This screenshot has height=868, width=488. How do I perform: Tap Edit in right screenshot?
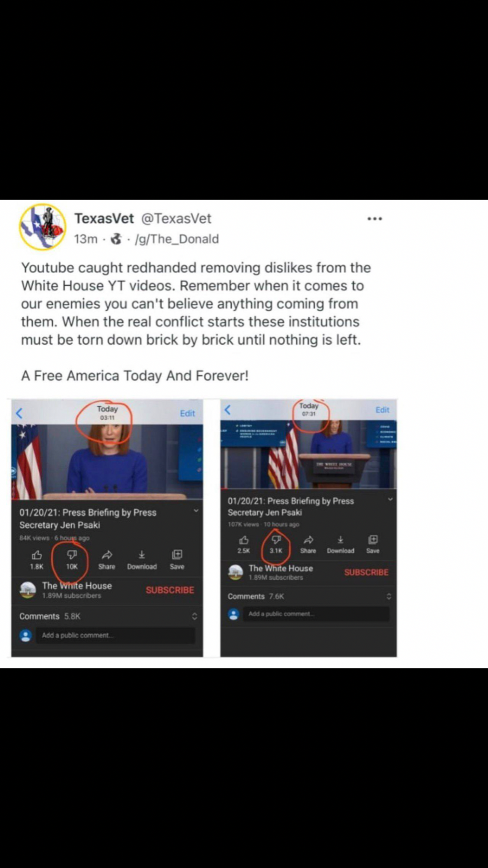tap(382, 410)
